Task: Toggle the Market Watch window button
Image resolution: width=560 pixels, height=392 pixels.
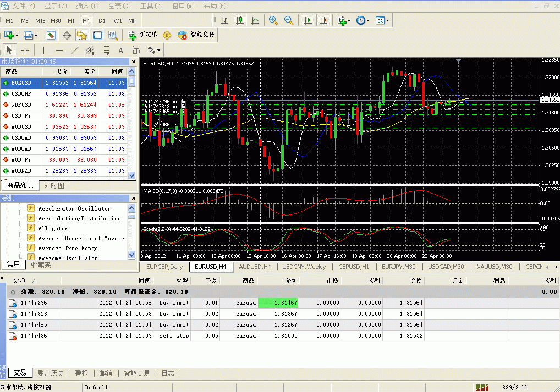Action: (51, 35)
